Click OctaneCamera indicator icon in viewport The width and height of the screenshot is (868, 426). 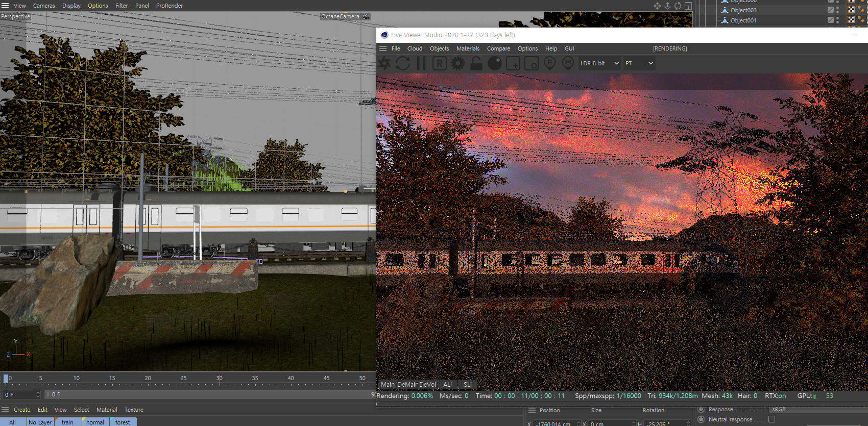click(x=366, y=16)
